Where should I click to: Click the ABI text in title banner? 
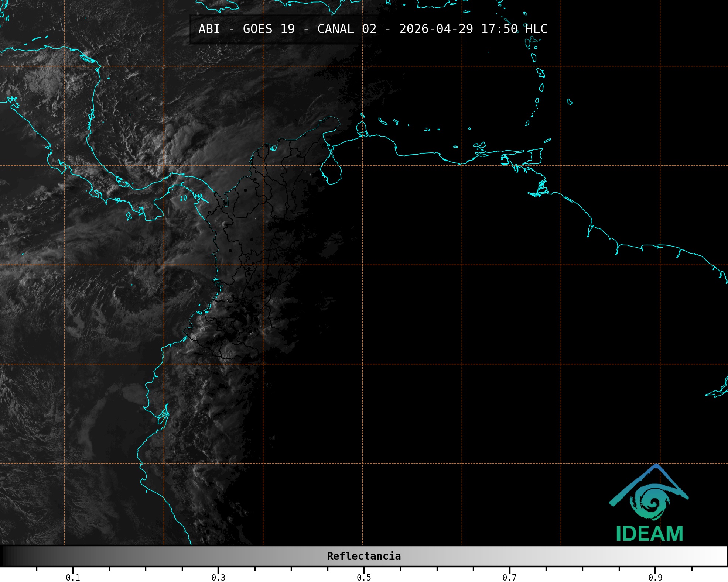click(209, 29)
